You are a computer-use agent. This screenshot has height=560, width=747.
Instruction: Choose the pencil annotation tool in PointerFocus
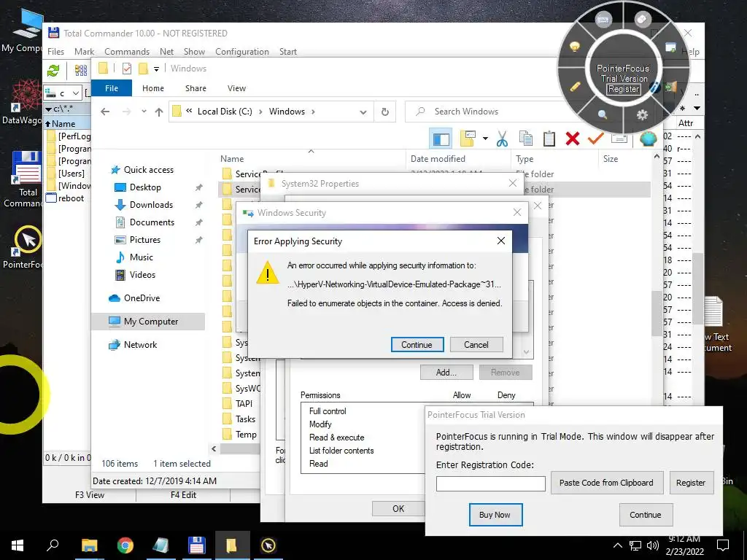575,86
